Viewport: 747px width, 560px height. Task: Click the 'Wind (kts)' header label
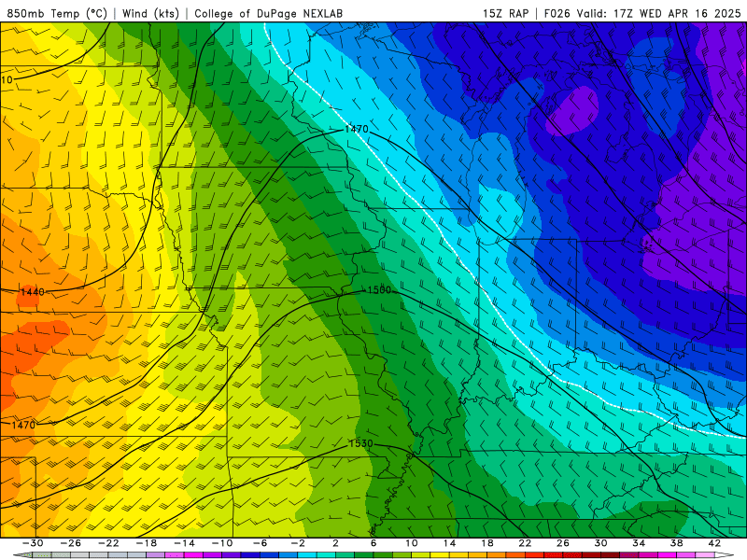point(150,13)
